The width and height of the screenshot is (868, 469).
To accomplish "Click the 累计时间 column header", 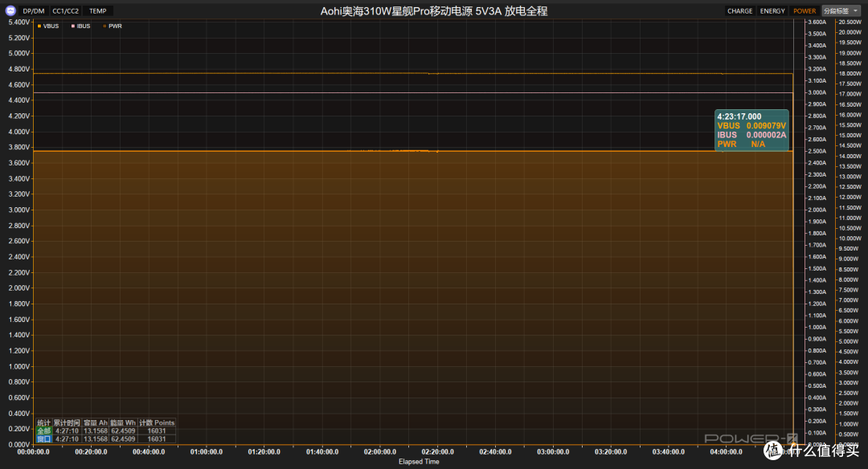I will (x=67, y=422).
